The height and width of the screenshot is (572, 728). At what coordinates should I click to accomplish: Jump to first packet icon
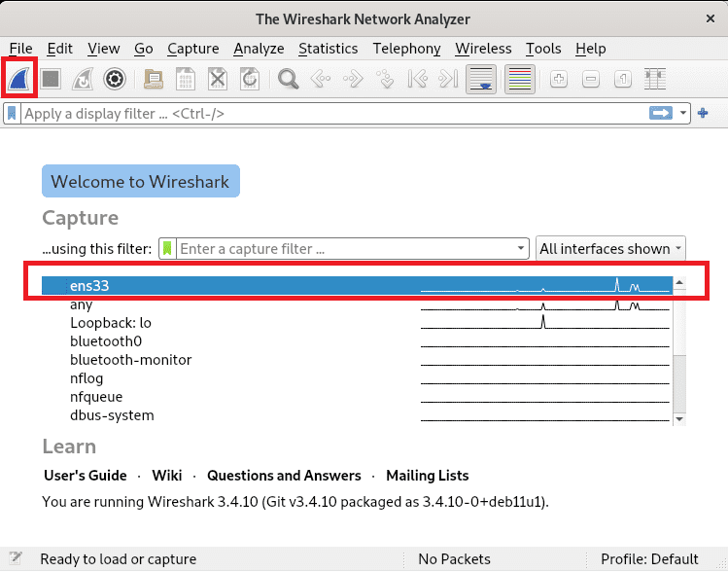417,79
